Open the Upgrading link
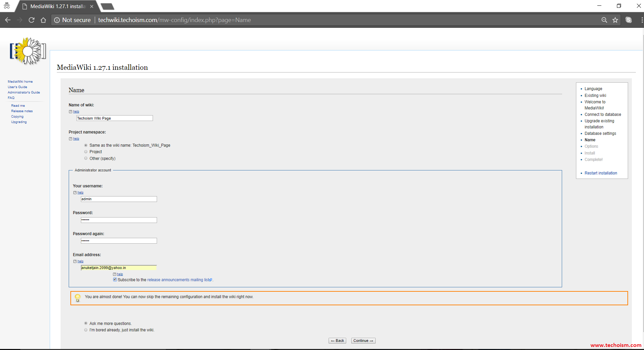Viewport: 644px width, 350px height. [19, 122]
